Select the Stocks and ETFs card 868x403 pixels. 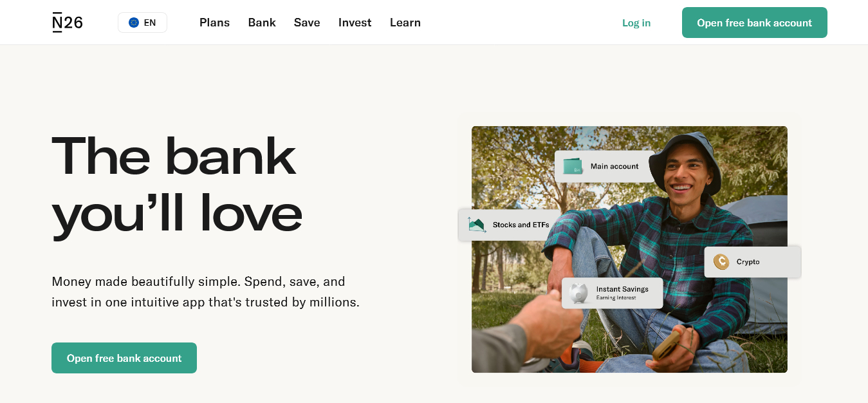coord(509,225)
